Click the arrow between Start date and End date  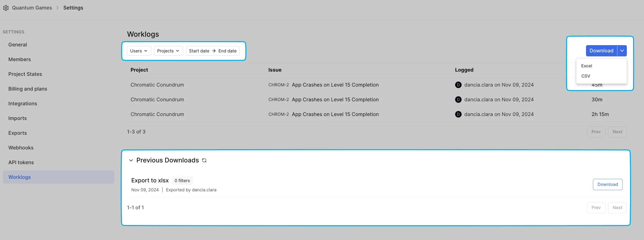pyautogui.click(x=214, y=51)
